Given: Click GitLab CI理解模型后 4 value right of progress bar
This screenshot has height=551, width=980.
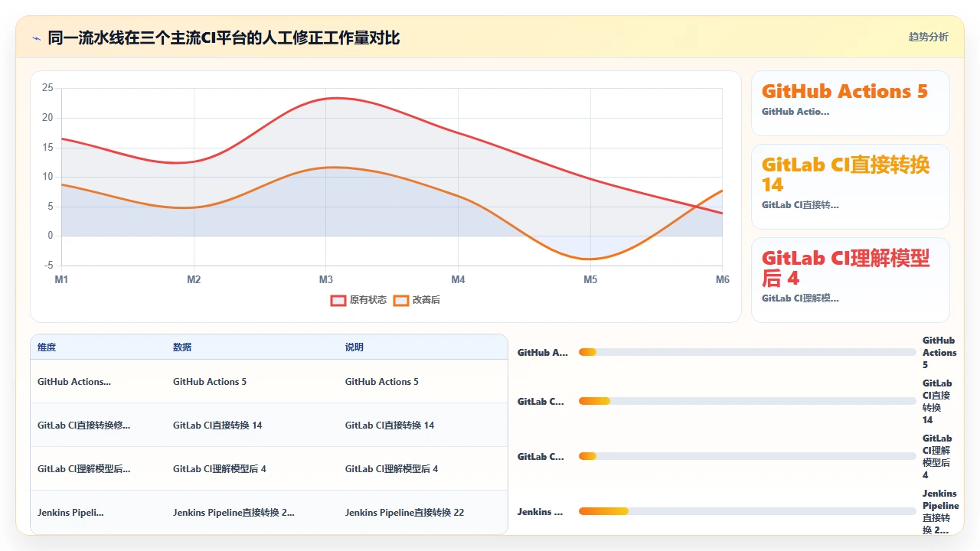Looking at the screenshot, I should coord(937,457).
